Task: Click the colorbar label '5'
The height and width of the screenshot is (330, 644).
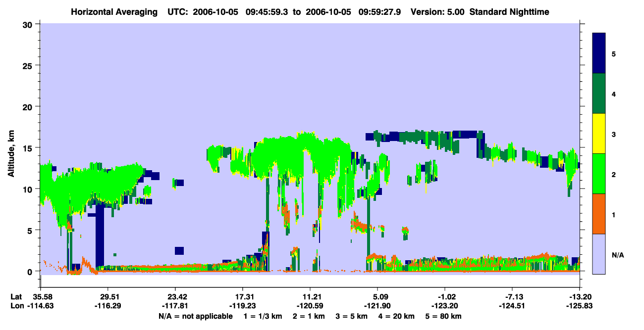Action: tap(614, 53)
